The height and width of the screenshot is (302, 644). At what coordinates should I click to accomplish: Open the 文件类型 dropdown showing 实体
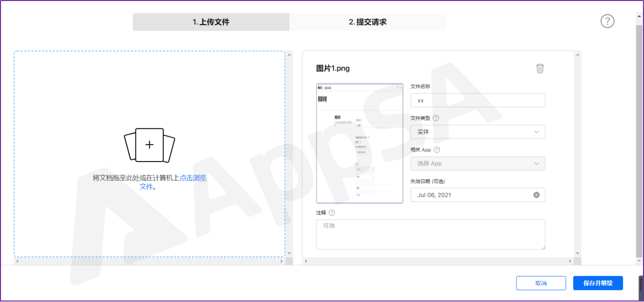tap(478, 132)
